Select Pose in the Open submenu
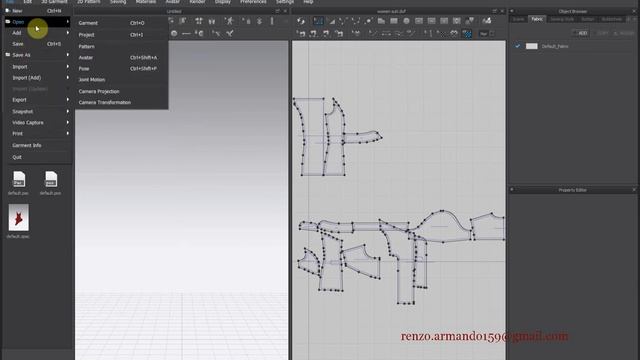 (x=121, y=69)
